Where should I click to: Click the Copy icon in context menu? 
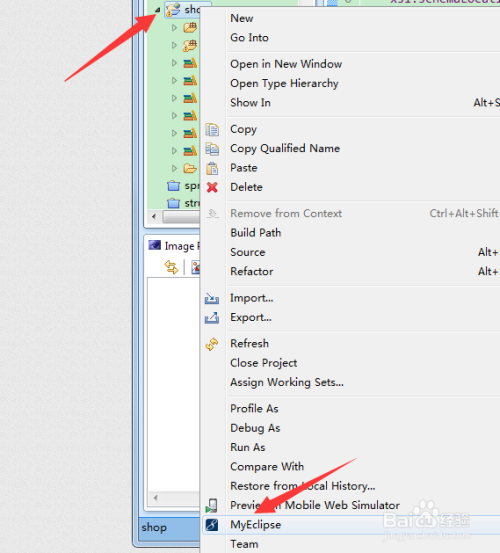[212, 129]
